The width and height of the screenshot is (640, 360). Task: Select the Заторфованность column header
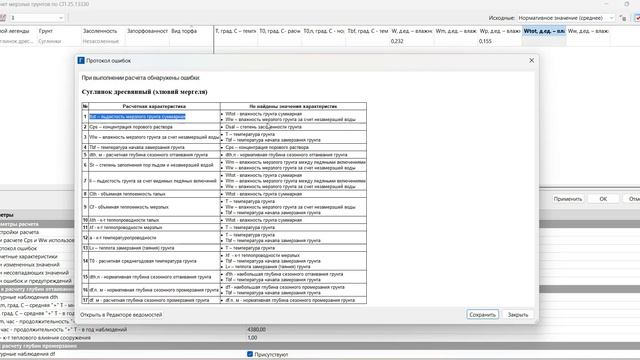[x=147, y=31]
